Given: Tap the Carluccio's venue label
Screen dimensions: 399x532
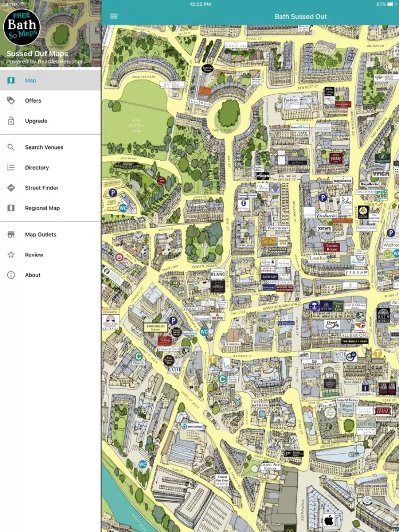Looking at the screenshot, I should (327, 215).
